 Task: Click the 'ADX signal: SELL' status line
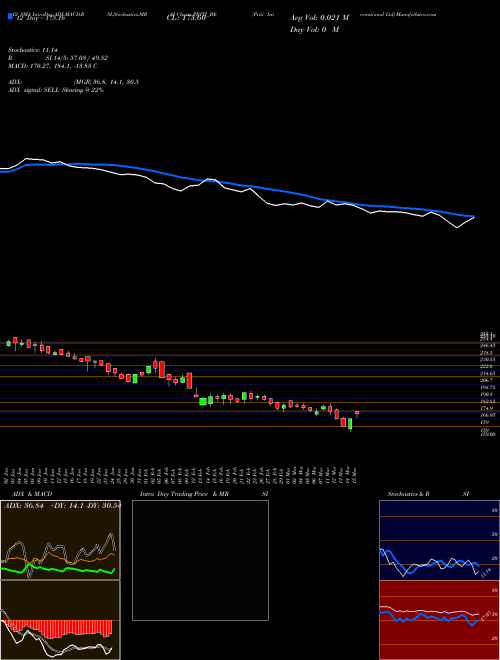click(x=56, y=90)
